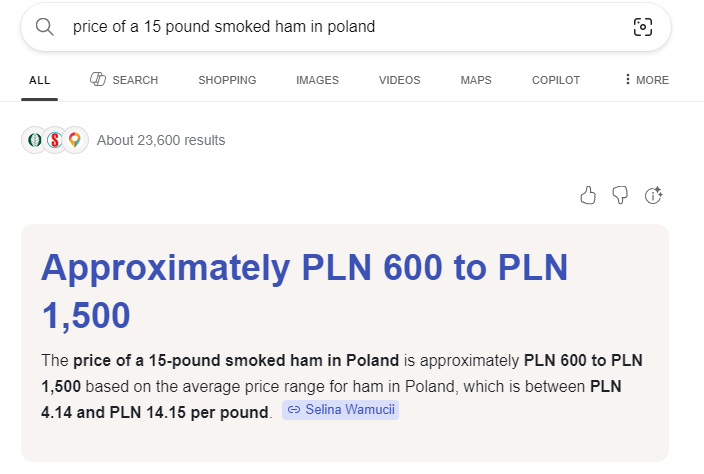Open the Selina Wamucii source link
Image resolution: width=704 pixels, height=474 pixels.
tap(341, 409)
